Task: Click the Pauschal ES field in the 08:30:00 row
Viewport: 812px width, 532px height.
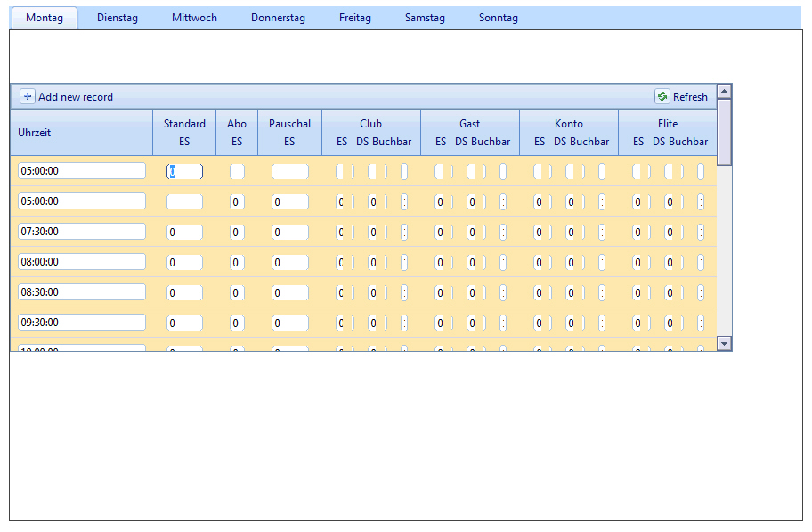Action: (290, 293)
